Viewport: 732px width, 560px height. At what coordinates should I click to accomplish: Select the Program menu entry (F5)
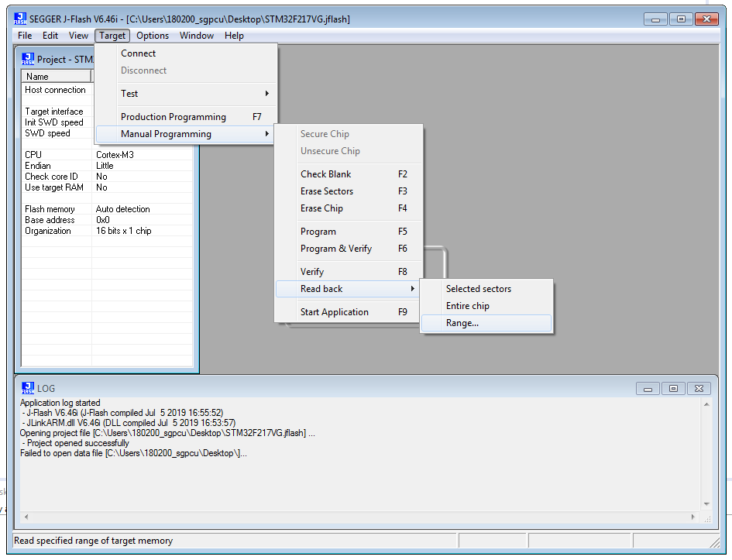click(349, 232)
